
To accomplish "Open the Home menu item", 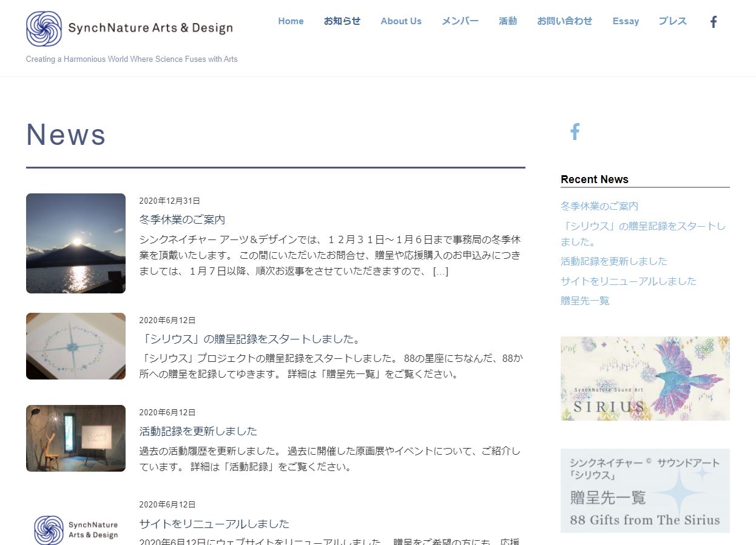I will click(x=291, y=21).
